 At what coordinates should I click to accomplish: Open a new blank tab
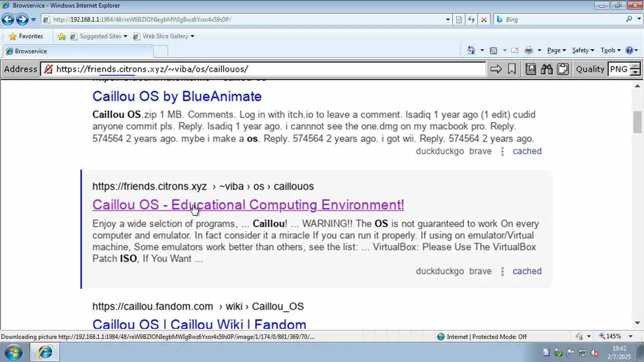[160, 51]
